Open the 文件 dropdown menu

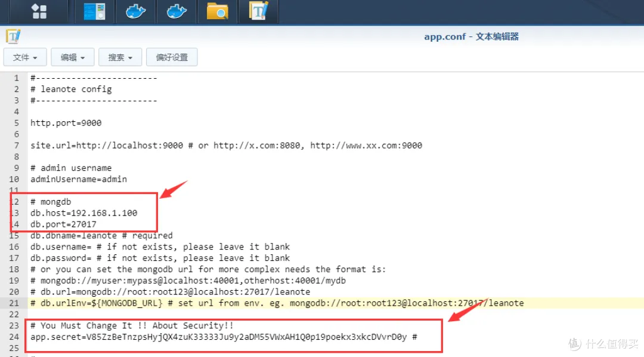coord(25,57)
